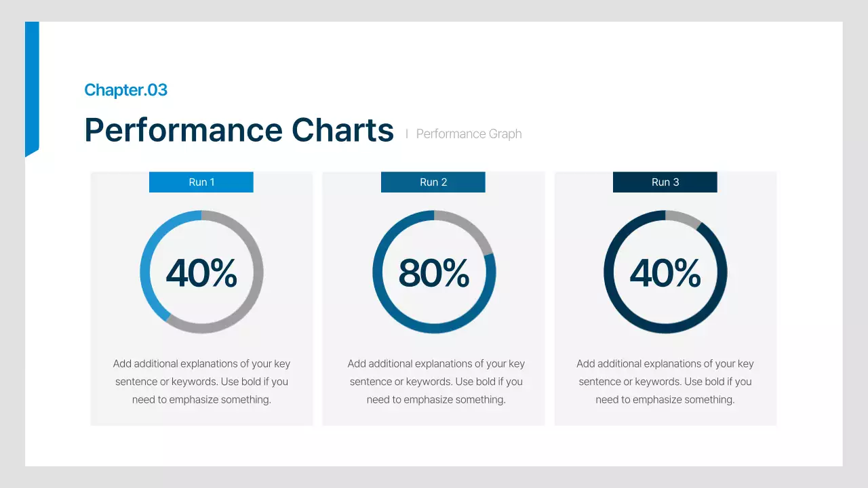Select the 80% value in Run 2
This screenshot has width=868, height=488.
coord(433,273)
